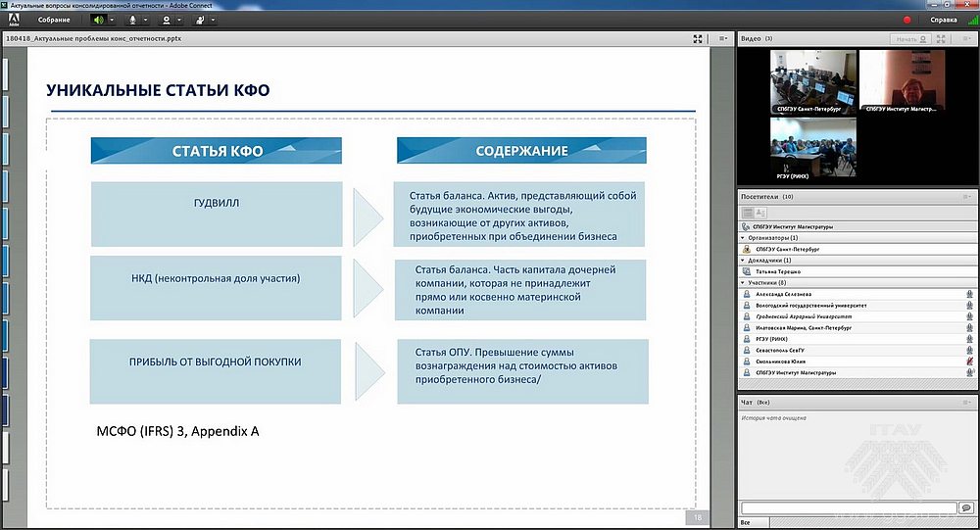980x530 pixels.
Task: Open the Посетители pod options menu
Action: (x=966, y=197)
